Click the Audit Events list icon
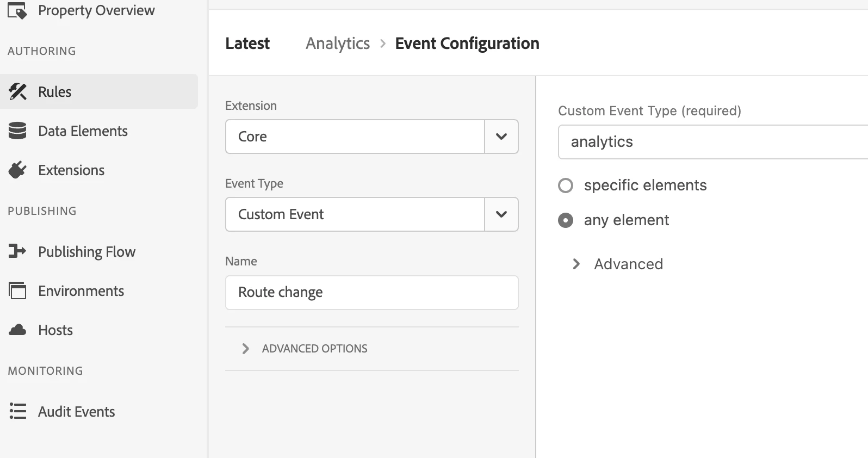Image resolution: width=868 pixels, height=458 pixels. coord(17,411)
